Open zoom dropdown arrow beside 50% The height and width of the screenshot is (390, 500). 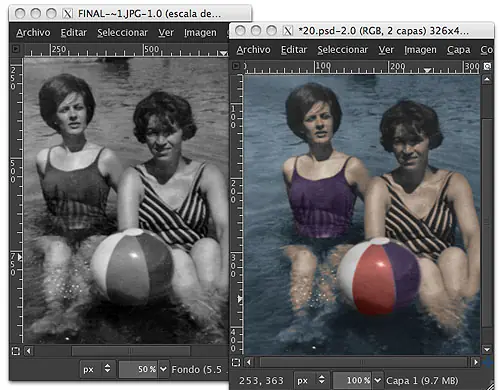tap(163, 369)
